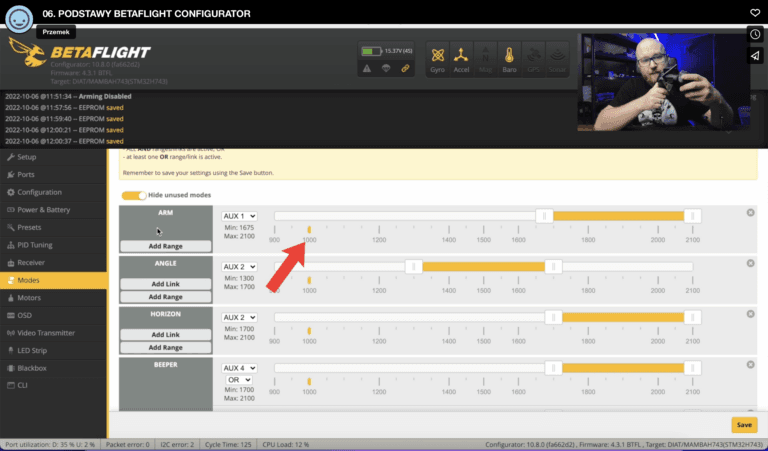The width and height of the screenshot is (768, 451).
Task: Open the HORIZON AUX 2 channel dropdown
Action: pos(239,317)
